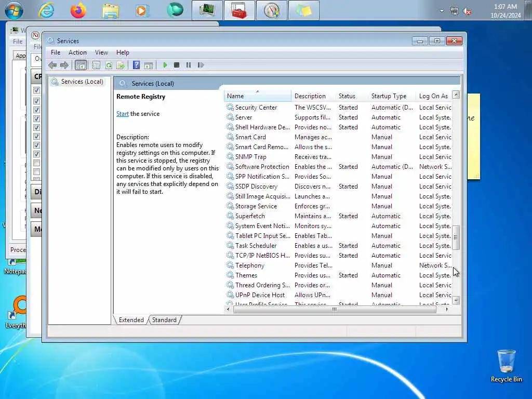This screenshot has width=532, height=399.
Task: Click the gear icon beside Superfetch
Action: pos(230,216)
